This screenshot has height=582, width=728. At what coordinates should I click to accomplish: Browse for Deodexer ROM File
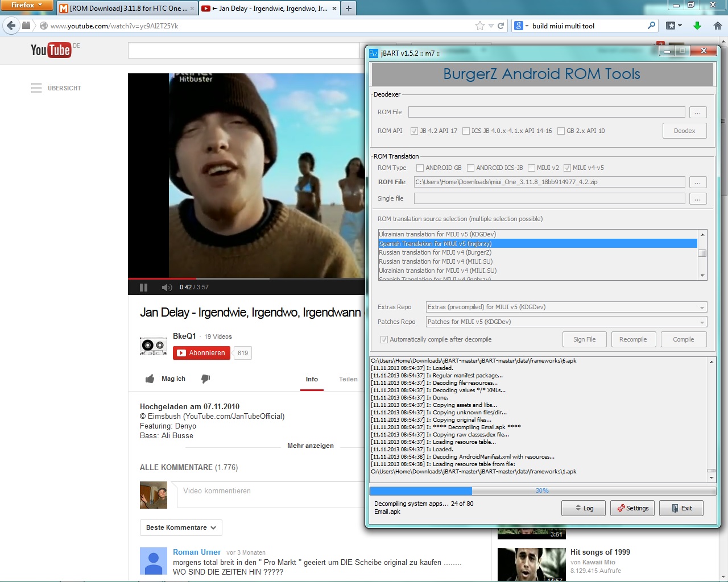tap(698, 113)
